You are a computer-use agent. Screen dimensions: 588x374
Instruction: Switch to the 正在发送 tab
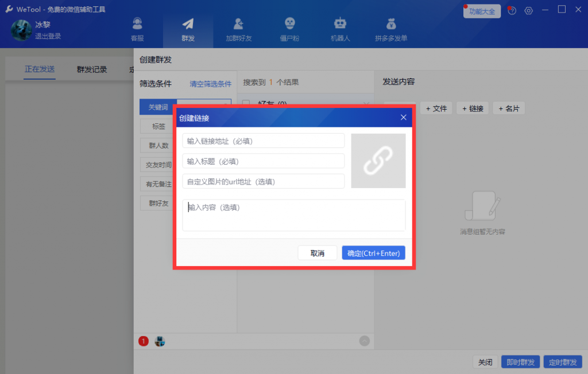tap(40, 69)
